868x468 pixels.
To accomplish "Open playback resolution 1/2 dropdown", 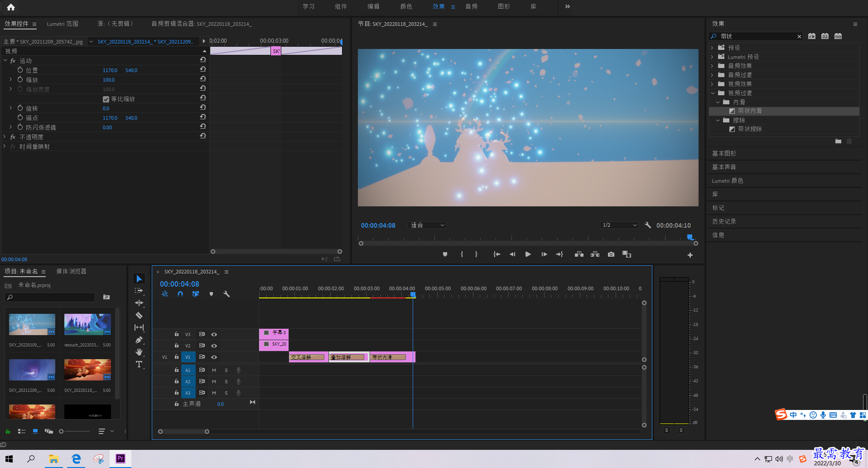I will click(619, 225).
